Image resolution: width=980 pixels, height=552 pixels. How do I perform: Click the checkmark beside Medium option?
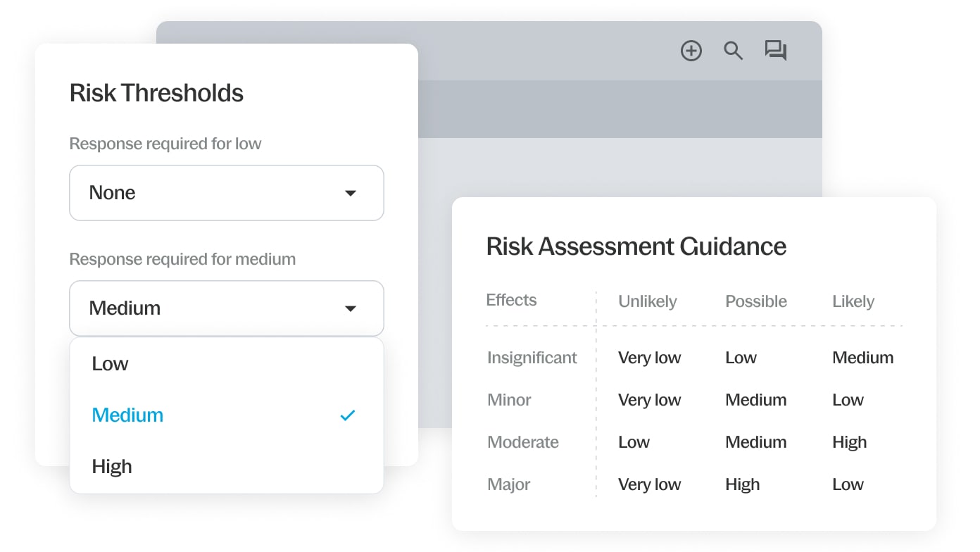pos(348,415)
